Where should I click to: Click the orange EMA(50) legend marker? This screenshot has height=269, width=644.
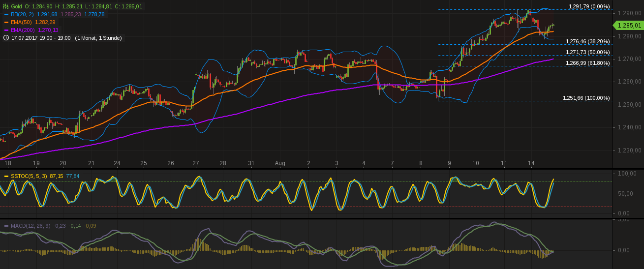click(6, 22)
